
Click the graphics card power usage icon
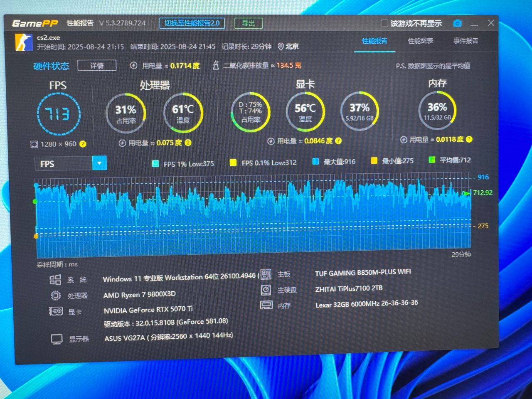(x=271, y=141)
